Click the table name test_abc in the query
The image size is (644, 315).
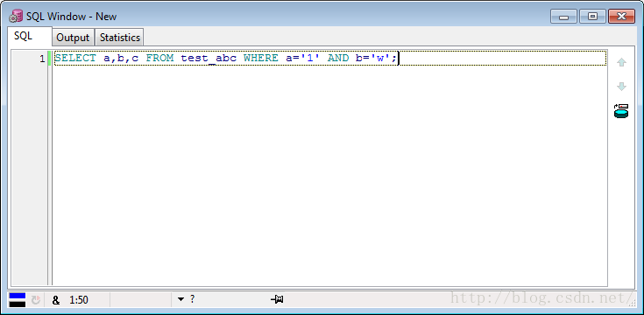click(x=209, y=59)
